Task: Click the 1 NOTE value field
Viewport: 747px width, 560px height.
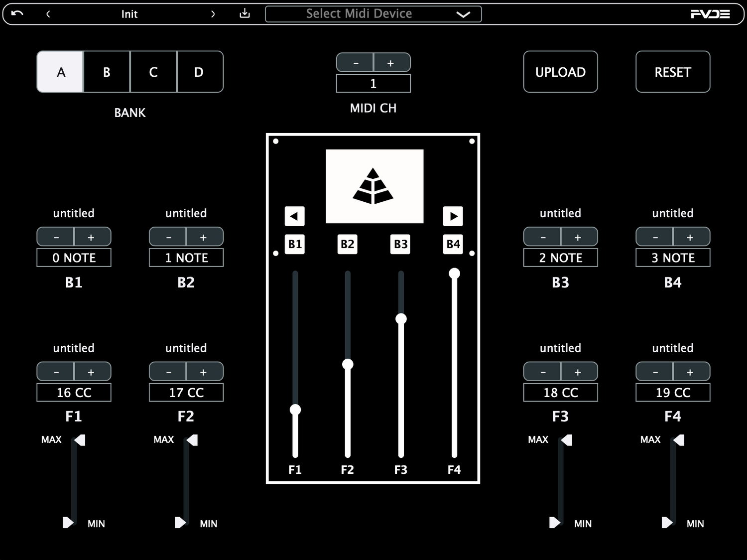Action: (186, 258)
